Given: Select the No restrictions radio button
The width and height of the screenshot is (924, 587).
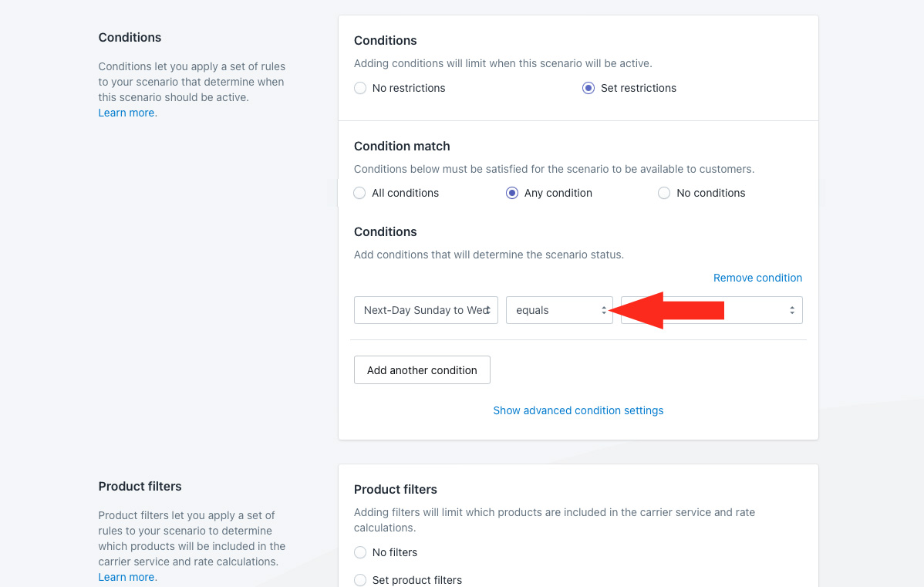Looking at the screenshot, I should [x=360, y=88].
